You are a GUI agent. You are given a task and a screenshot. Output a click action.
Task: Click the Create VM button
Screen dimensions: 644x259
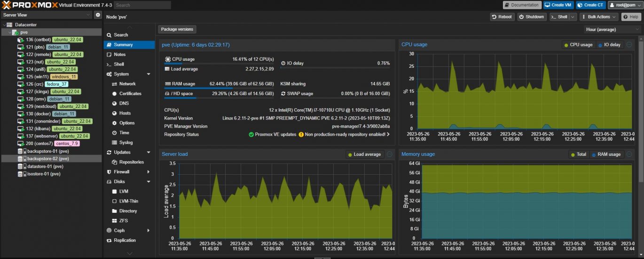tap(558, 5)
